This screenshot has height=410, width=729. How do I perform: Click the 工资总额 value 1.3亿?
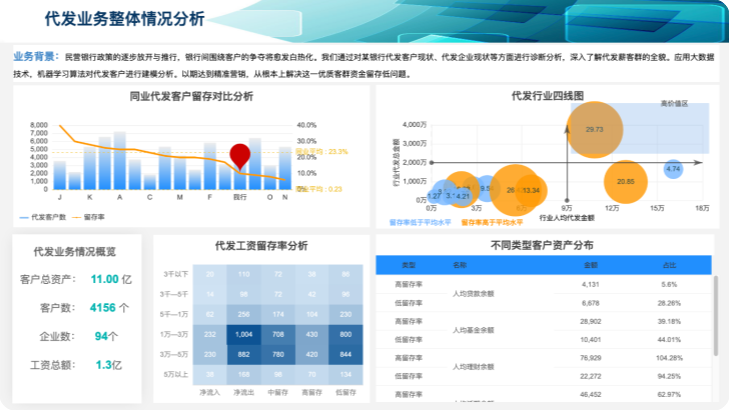click(109, 365)
